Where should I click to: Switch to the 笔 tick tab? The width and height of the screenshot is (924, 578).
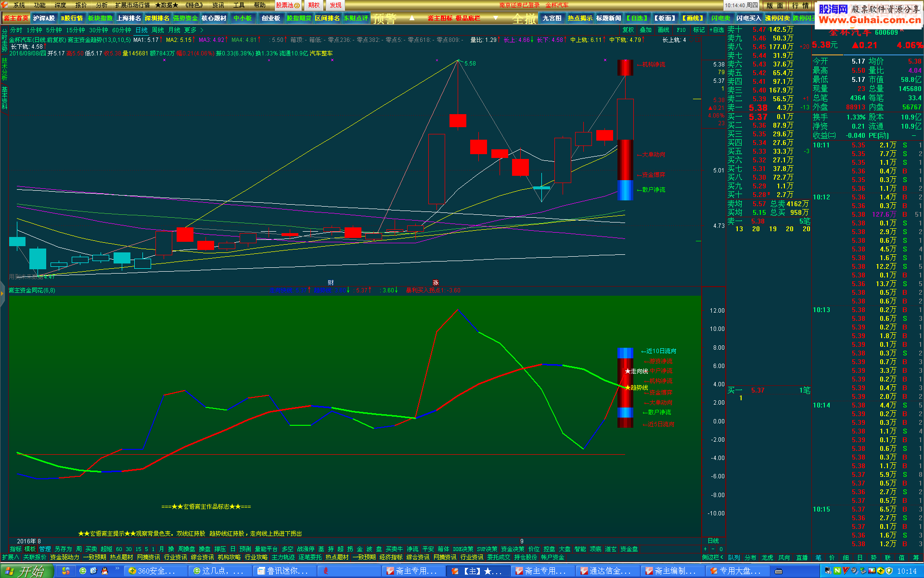(x=818, y=558)
